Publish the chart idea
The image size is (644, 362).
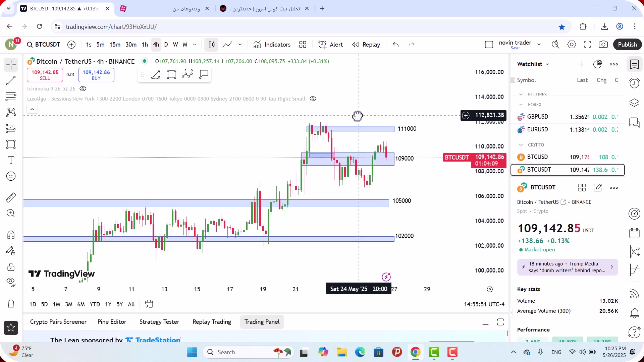point(627,45)
